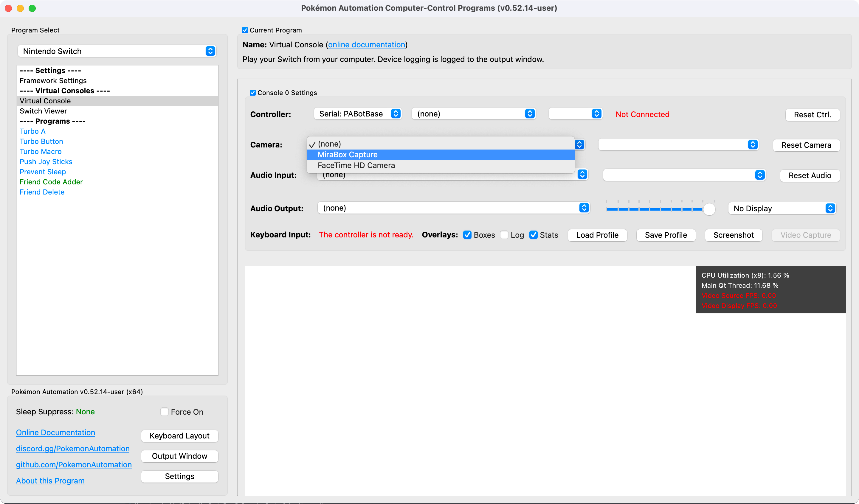Viewport: 859px width, 504px height.
Task: Open the online documentation link
Action: pyautogui.click(x=366, y=45)
